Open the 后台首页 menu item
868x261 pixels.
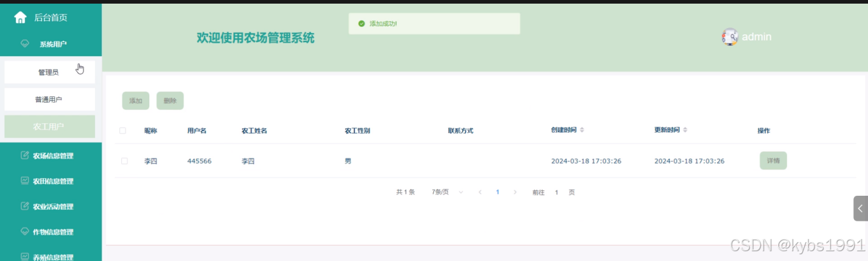(51, 18)
